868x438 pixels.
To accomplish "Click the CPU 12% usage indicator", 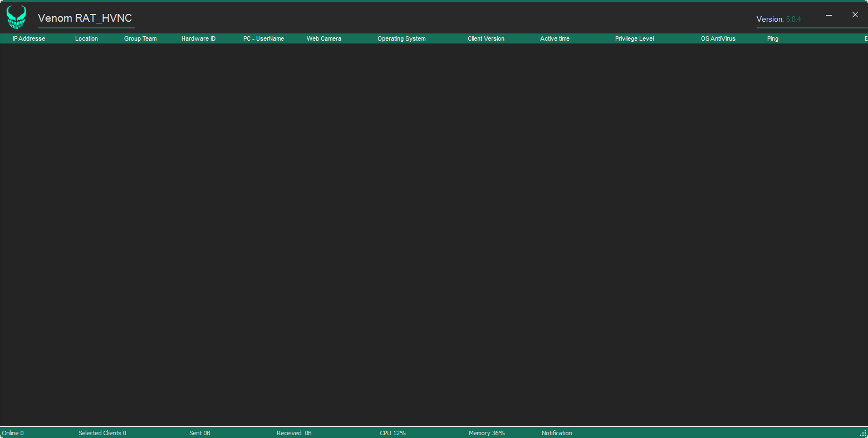I will [x=393, y=433].
